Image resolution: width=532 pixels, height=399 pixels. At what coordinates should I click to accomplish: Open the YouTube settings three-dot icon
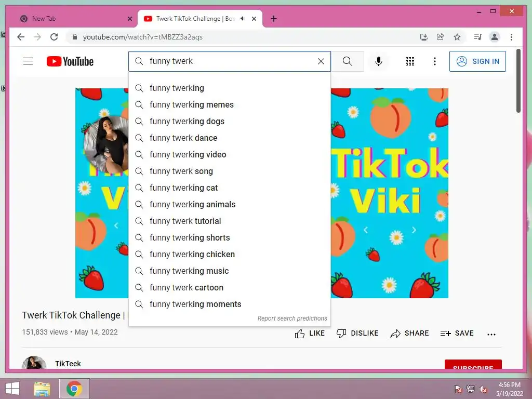point(435,61)
